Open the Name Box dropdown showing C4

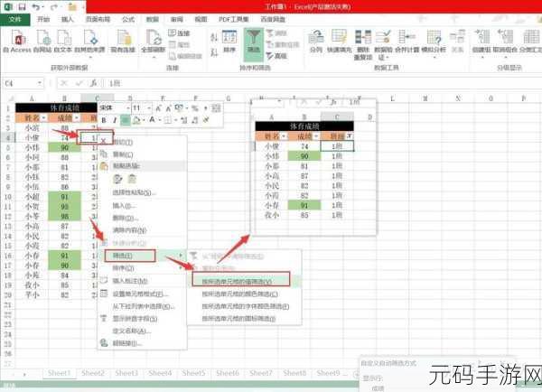tap(40, 83)
